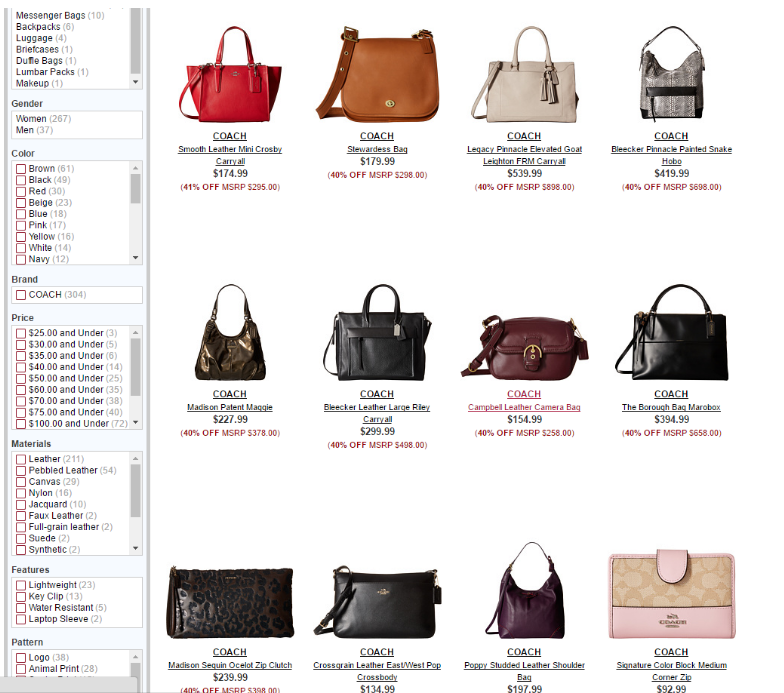Check the Pebbled Leather material filter

(x=20, y=470)
